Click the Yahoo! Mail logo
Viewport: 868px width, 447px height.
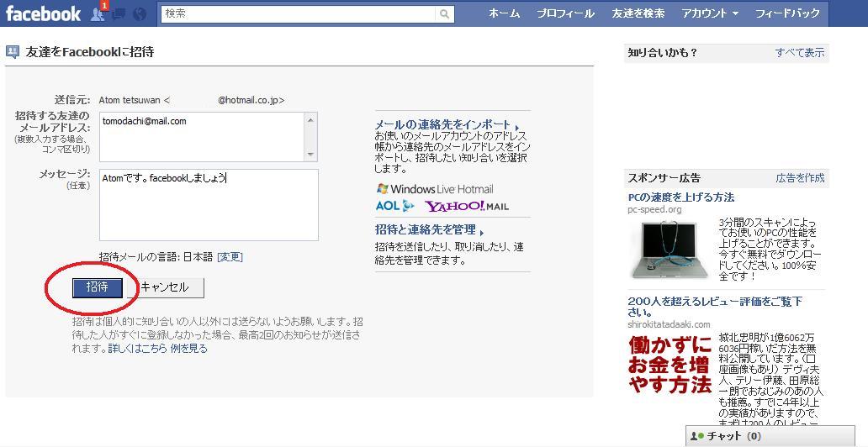pos(467,207)
